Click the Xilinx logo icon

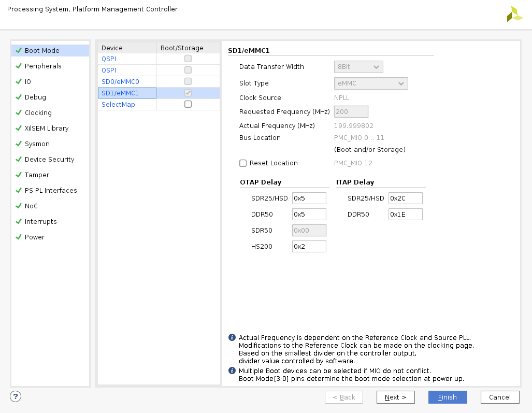[514, 14]
